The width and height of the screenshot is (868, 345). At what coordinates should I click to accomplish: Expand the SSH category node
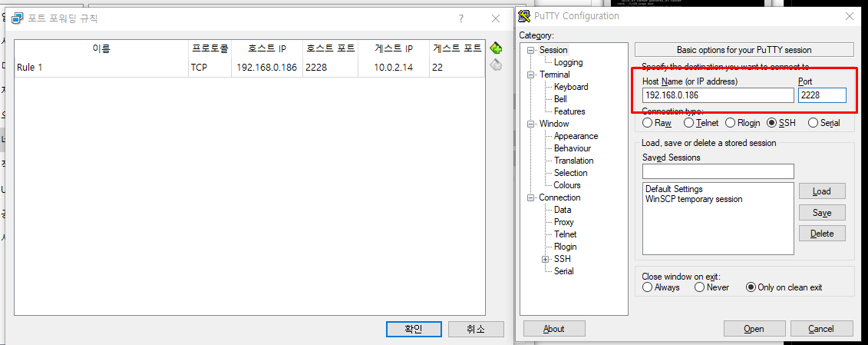(x=546, y=259)
